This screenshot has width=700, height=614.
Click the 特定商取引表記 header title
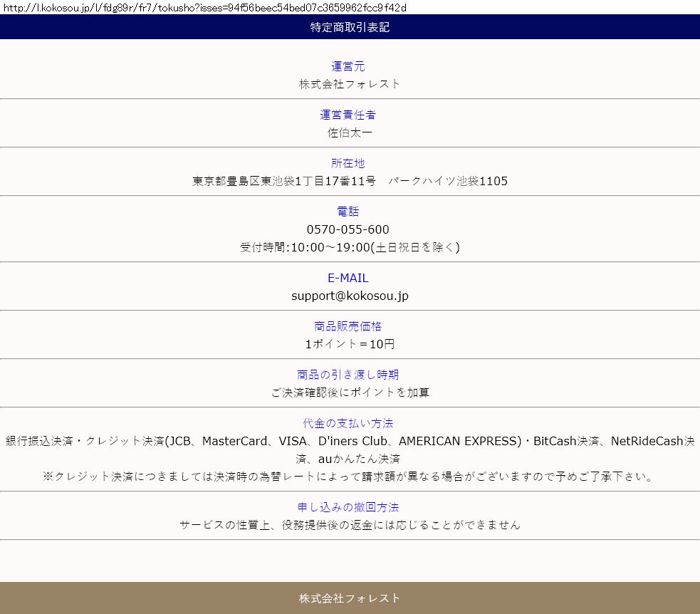[x=350, y=27]
